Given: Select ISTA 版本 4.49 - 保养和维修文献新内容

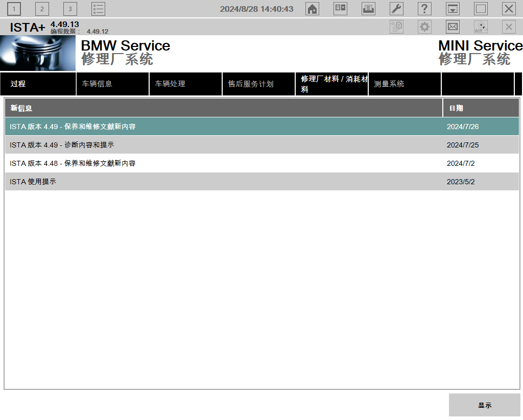Looking at the screenshot, I should 262,127.
